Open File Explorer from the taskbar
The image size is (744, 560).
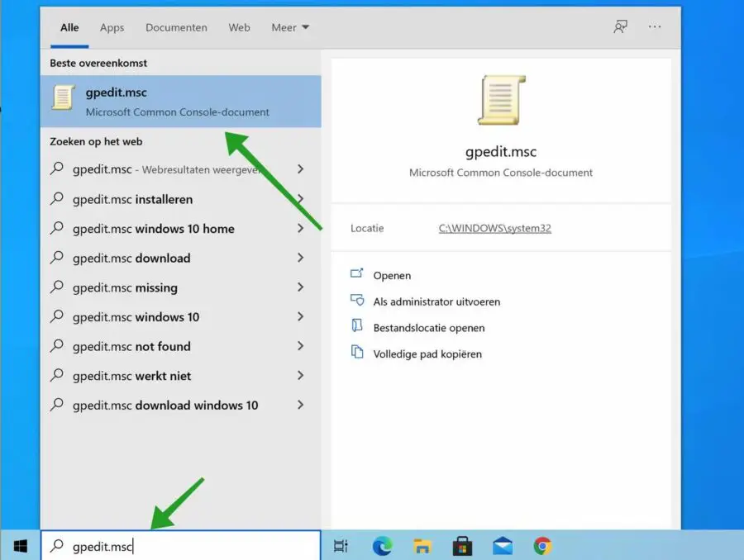tap(422, 546)
